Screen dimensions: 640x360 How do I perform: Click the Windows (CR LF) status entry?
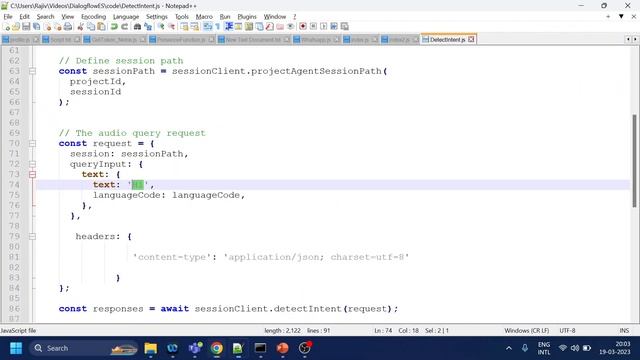(527, 331)
